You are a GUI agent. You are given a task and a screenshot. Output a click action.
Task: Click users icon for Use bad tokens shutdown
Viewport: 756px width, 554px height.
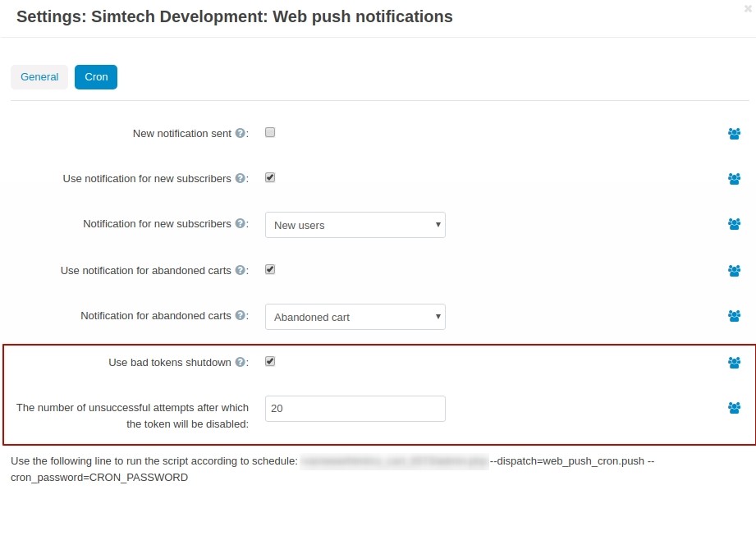coord(735,363)
